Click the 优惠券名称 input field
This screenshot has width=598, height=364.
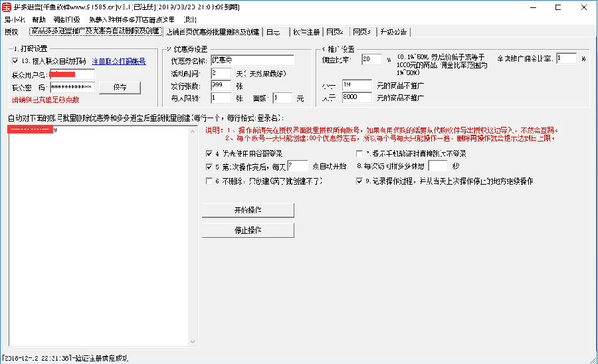[x=252, y=60]
